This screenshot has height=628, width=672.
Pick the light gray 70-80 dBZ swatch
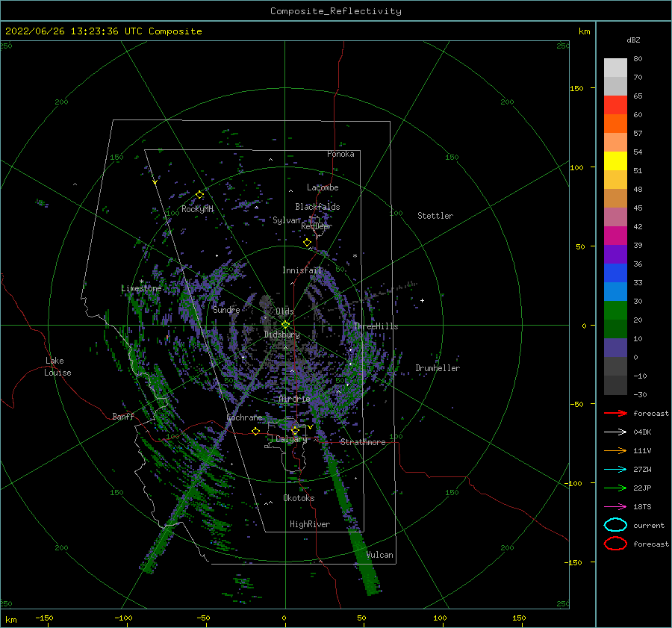[615, 67]
